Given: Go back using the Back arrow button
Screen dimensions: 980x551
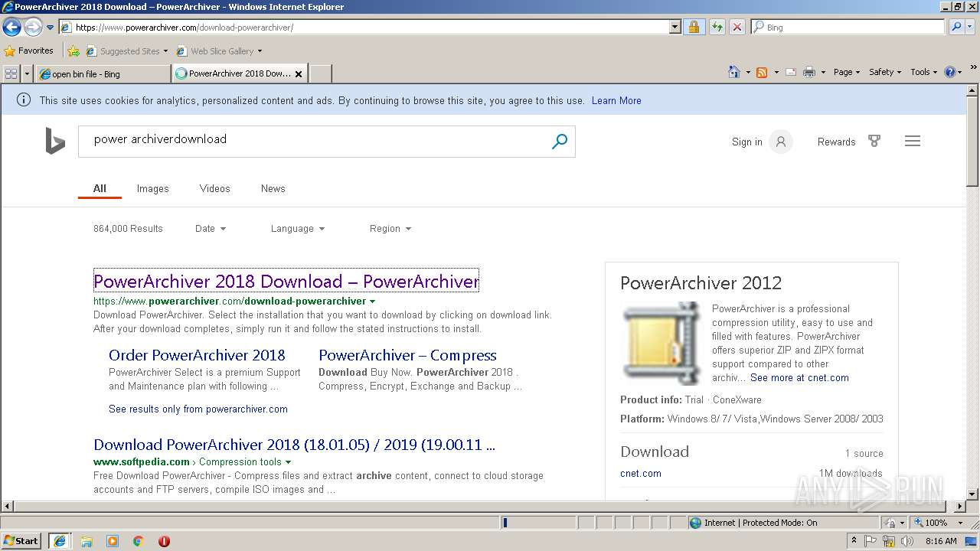Looking at the screenshot, I should (11, 28).
